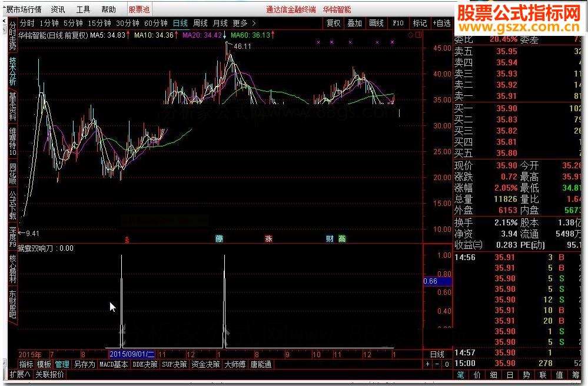Screen dimensions: 588x386
Task: Select the 唐能通 indicator template
Action: point(261,364)
